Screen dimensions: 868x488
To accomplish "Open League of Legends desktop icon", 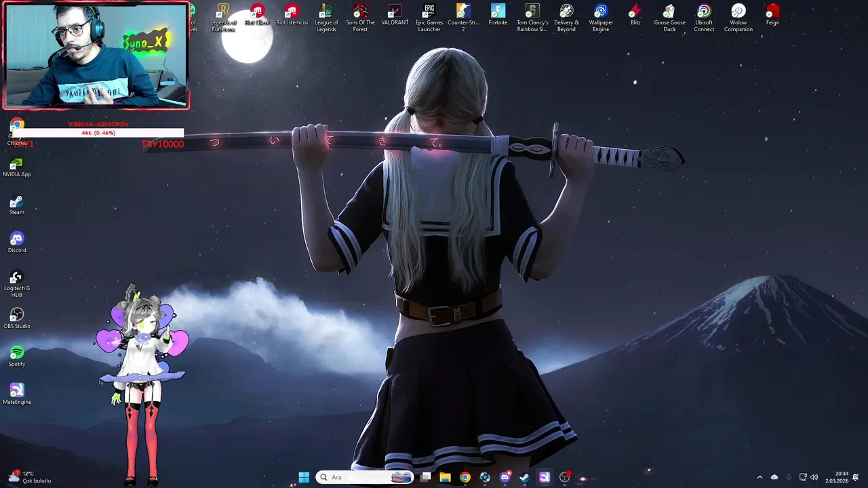I will tap(326, 18).
